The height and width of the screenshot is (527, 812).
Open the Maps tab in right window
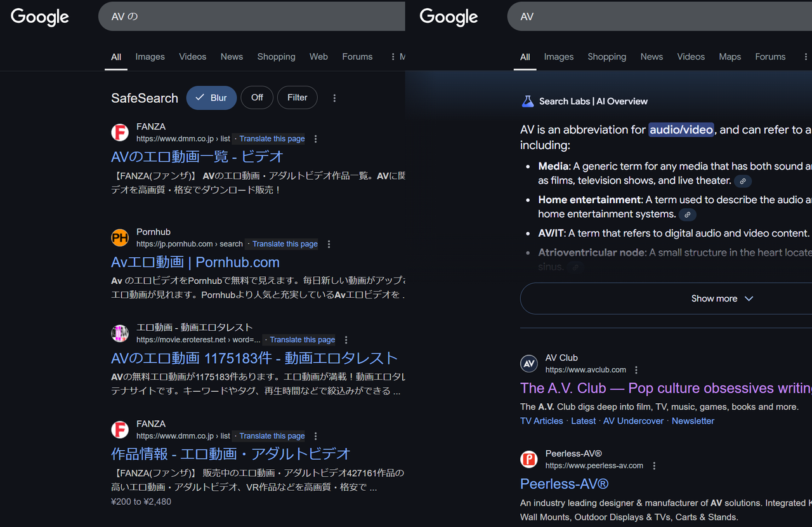[730, 57]
